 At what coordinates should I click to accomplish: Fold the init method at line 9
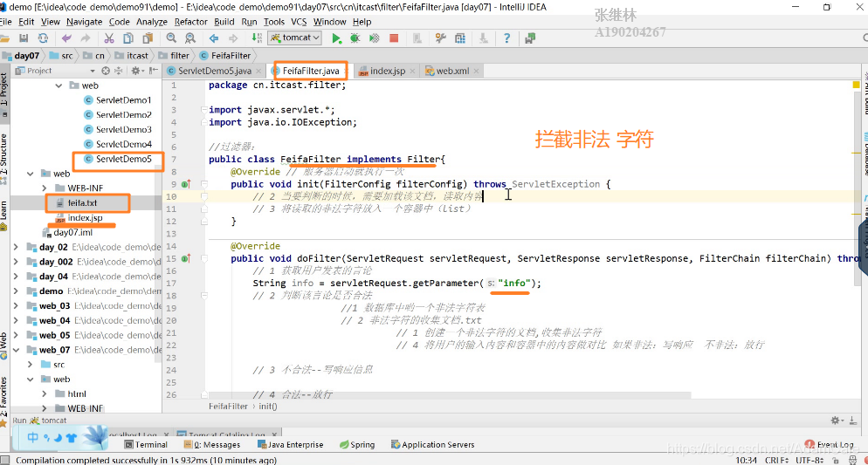[x=204, y=184]
